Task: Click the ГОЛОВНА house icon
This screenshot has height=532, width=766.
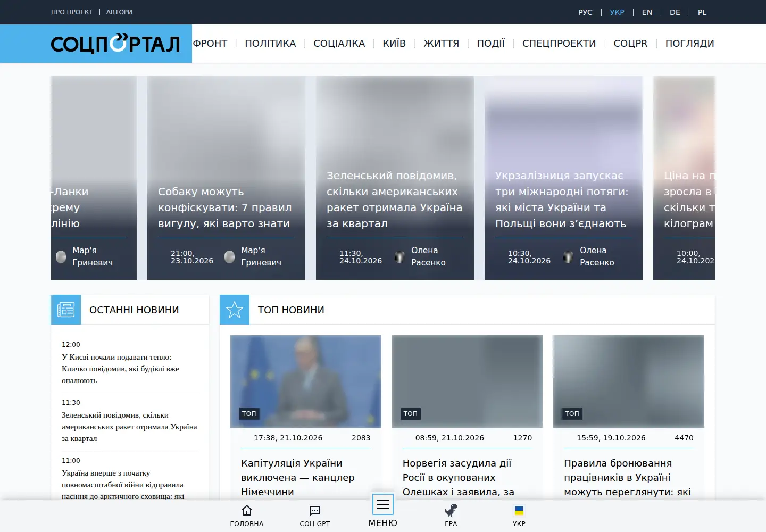Action: 247,511
